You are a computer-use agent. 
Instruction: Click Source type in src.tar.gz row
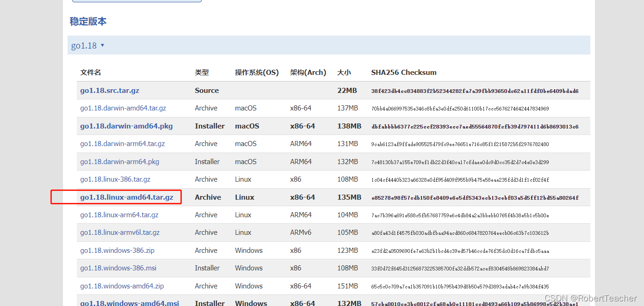(x=207, y=91)
